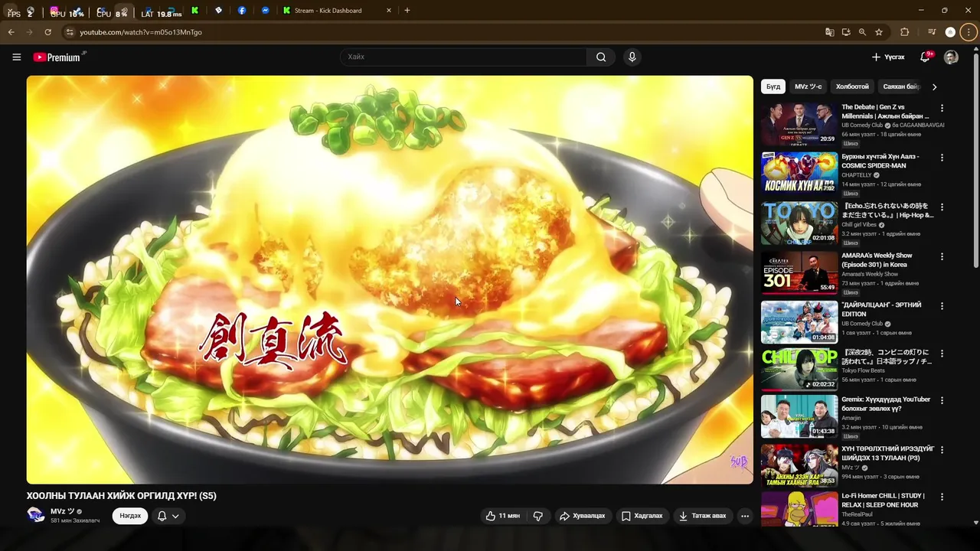Open COSMIC SPIDER-MAN video thumbnail
This screenshot has height=551, width=980.
[x=799, y=173]
